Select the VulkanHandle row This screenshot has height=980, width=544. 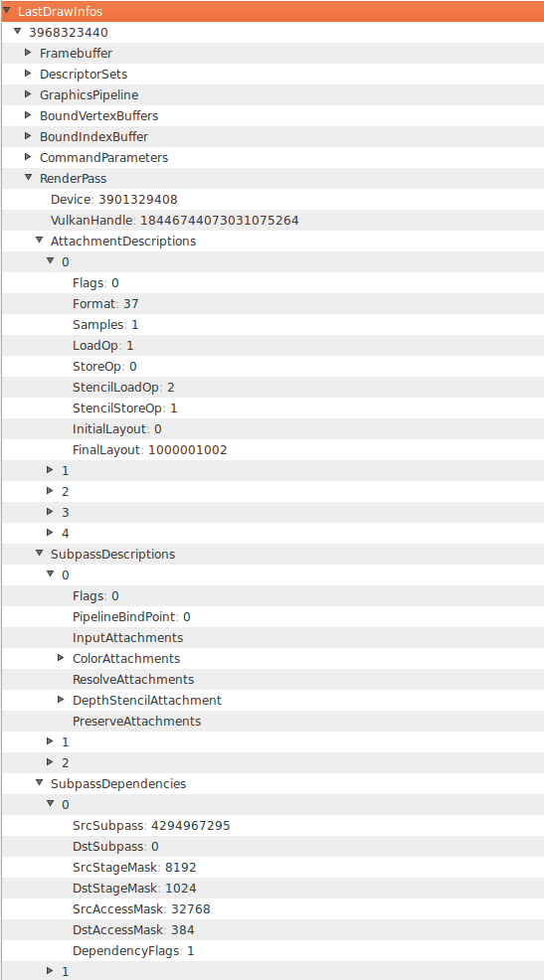[272, 220]
